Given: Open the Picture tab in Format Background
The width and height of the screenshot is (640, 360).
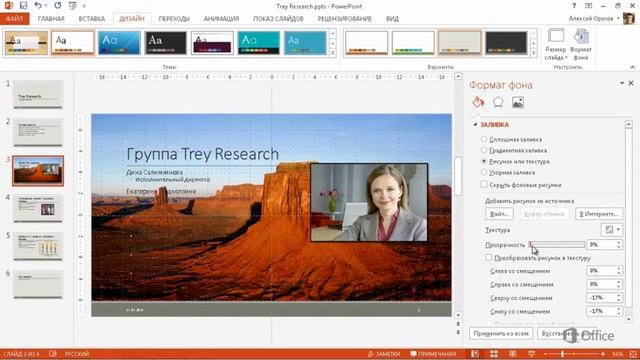Looking at the screenshot, I should (518, 102).
